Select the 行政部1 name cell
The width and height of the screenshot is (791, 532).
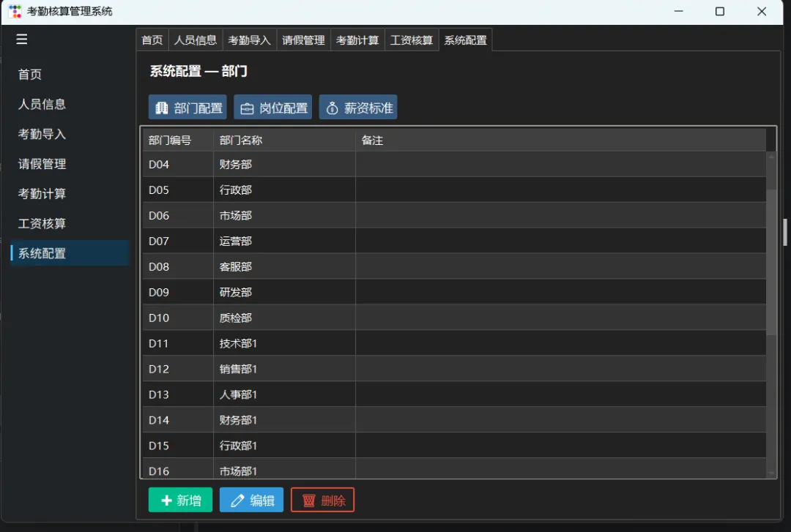point(284,446)
